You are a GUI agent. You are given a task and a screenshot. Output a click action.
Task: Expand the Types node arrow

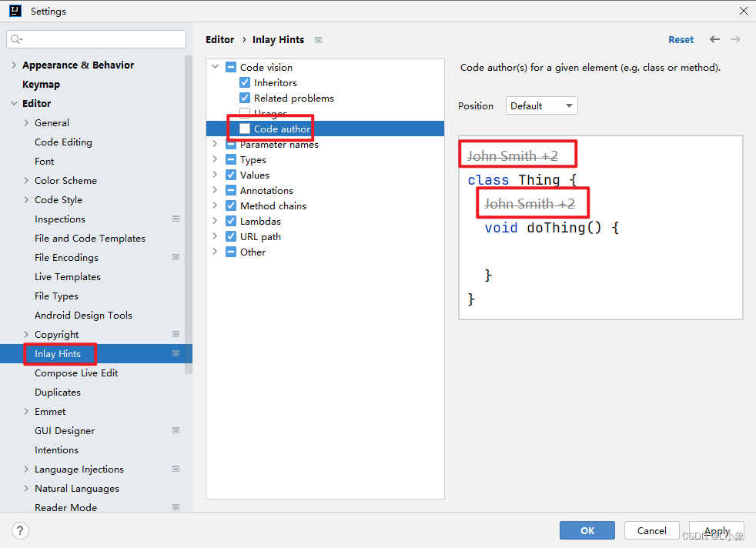pos(215,159)
